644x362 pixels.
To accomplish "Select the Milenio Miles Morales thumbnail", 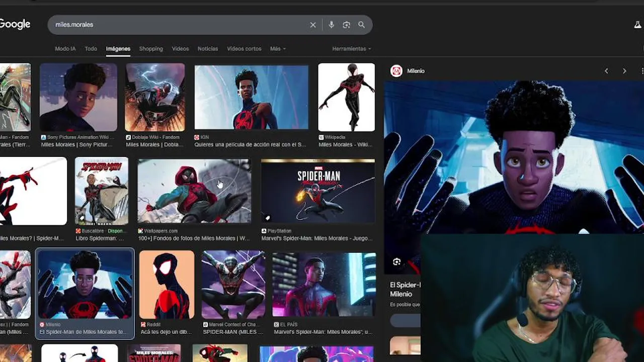I will [85, 285].
